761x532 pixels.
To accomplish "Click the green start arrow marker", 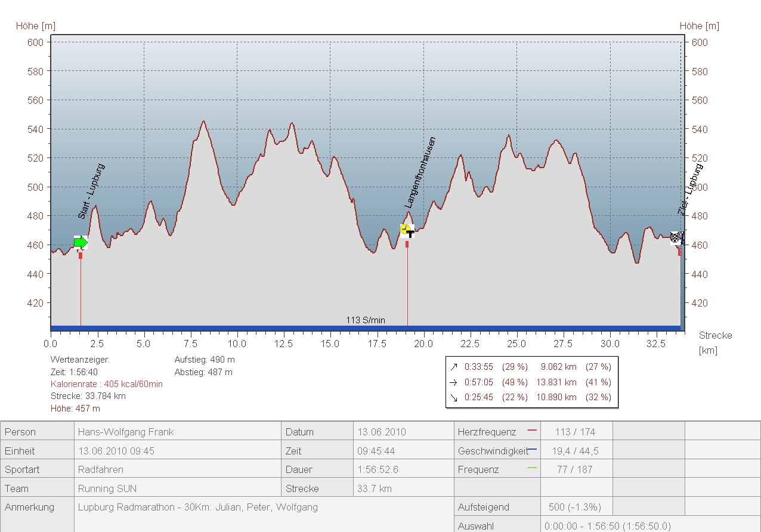I will [81, 242].
